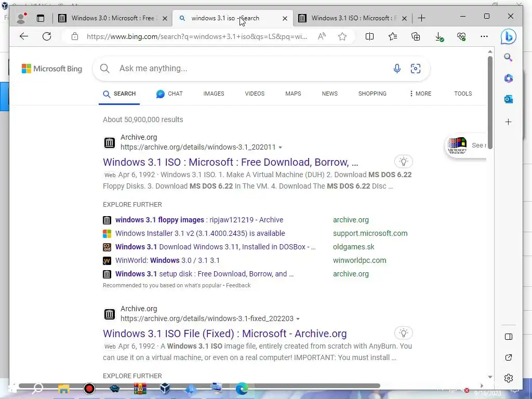Viewport: 532px width, 399px height.
Task: Open Windows Installer 3.1 v2 link
Action: (x=200, y=233)
